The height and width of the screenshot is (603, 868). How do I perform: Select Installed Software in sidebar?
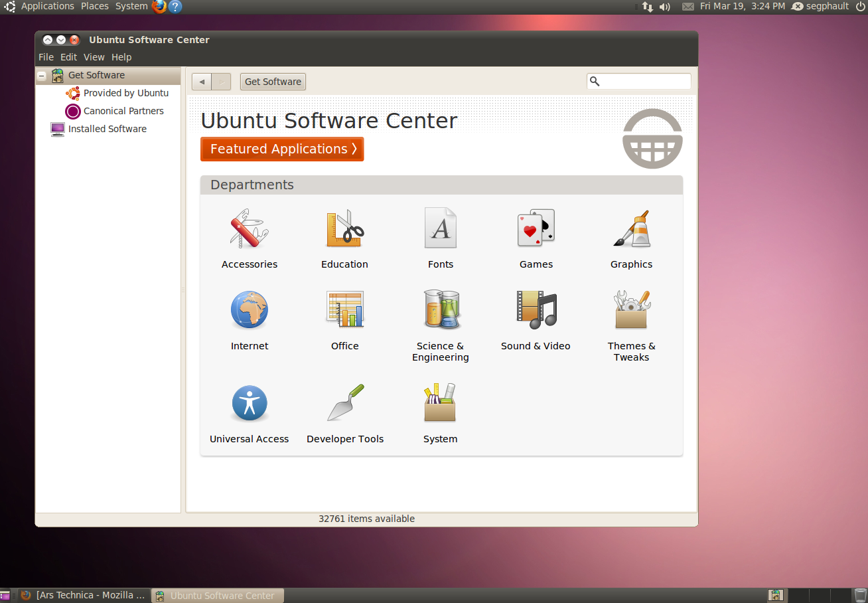[x=108, y=129]
